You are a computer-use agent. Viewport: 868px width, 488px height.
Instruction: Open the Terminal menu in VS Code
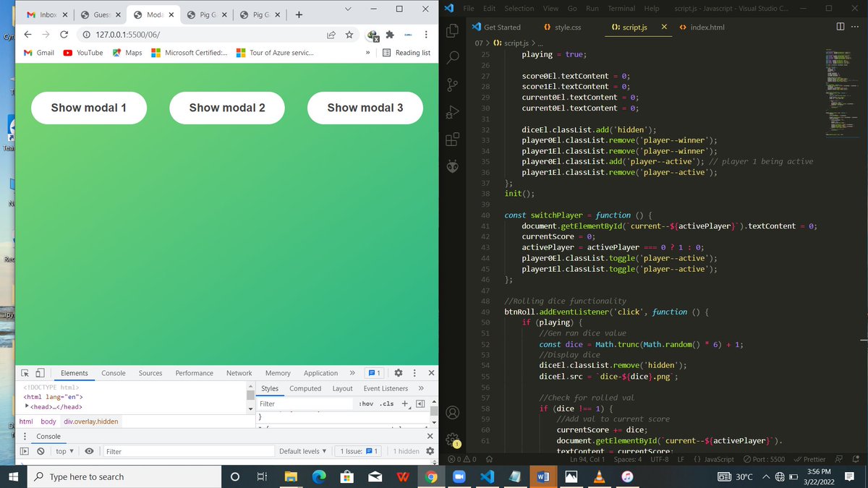(621, 9)
